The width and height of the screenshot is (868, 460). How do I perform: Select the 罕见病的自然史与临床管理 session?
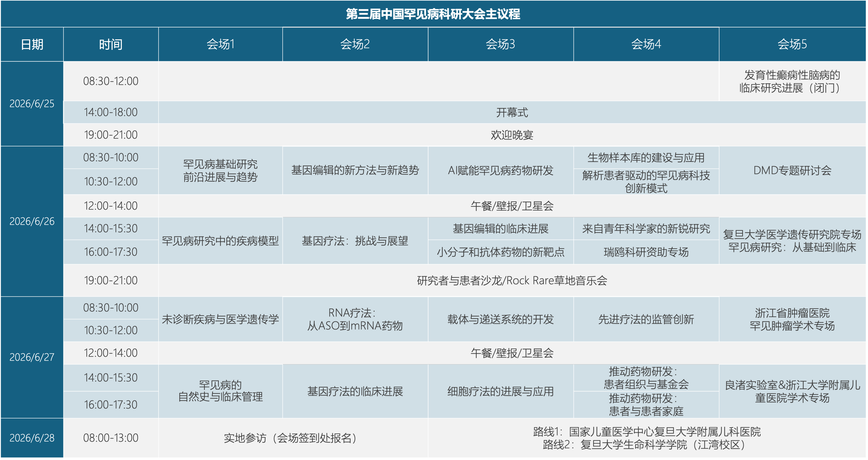tap(220, 391)
